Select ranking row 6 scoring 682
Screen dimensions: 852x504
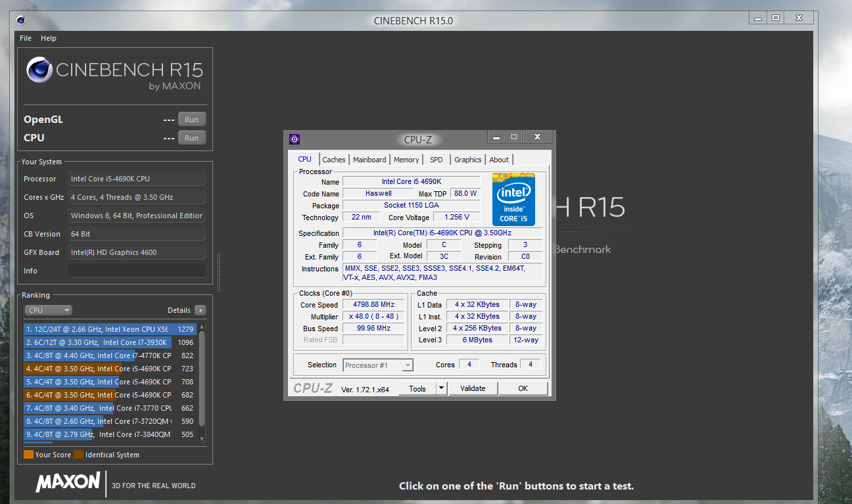[x=110, y=395]
